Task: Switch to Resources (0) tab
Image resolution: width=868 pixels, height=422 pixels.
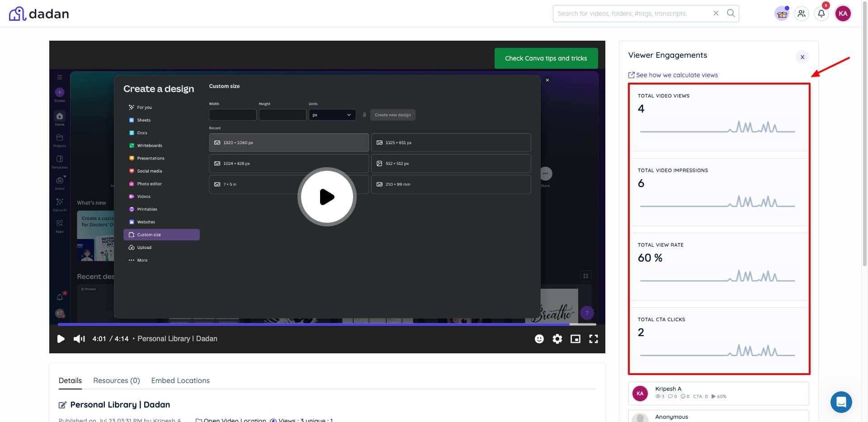Action: click(x=116, y=380)
